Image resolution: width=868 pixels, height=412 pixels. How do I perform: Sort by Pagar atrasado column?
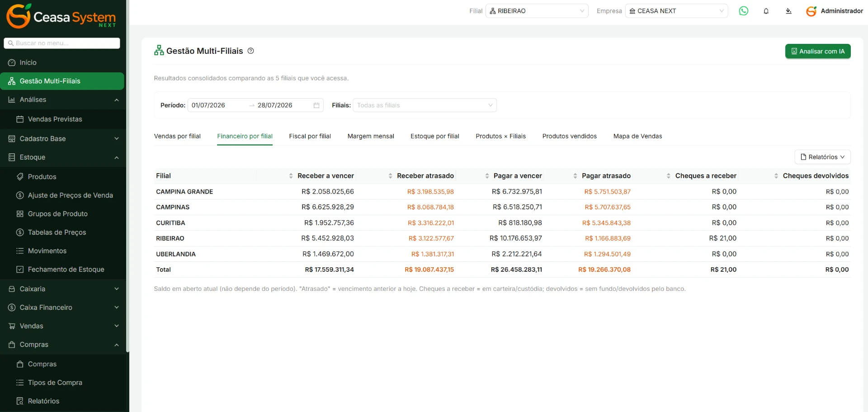[575, 176]
